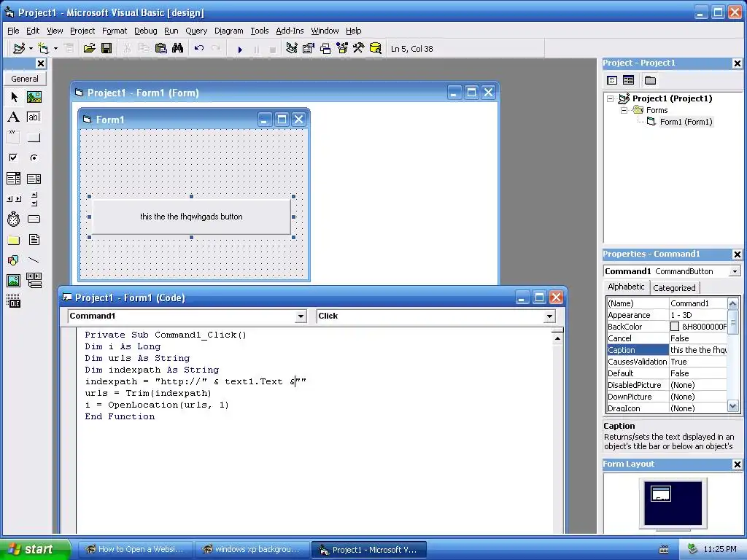Open the Add Form dropdown arrow

point(55,49)
